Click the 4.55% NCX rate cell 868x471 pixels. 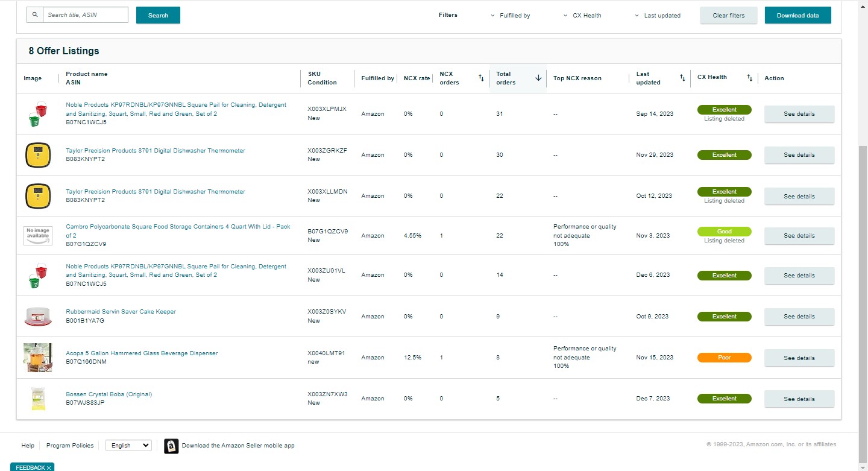click(x=412, y=236)
